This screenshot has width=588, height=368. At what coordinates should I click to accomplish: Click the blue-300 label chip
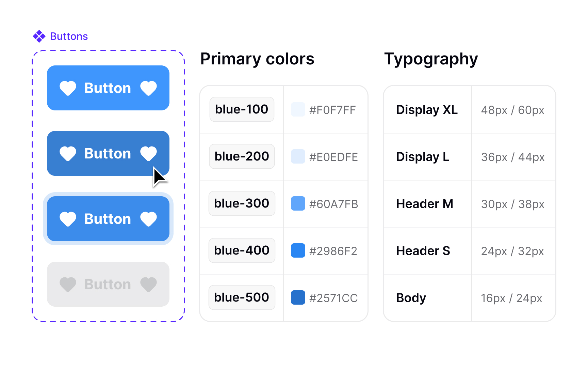click(242, 203)
